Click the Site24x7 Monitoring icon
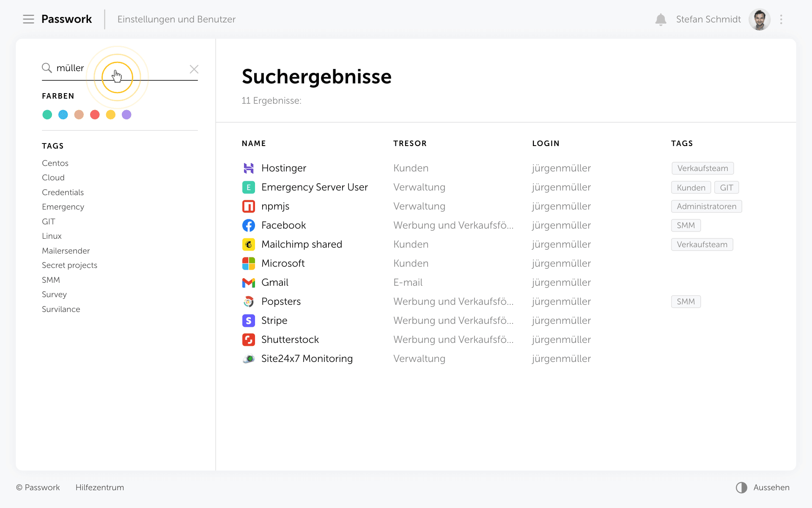Image resolution: width=812 pixels, height=508 pixels. tap(249, 359)
